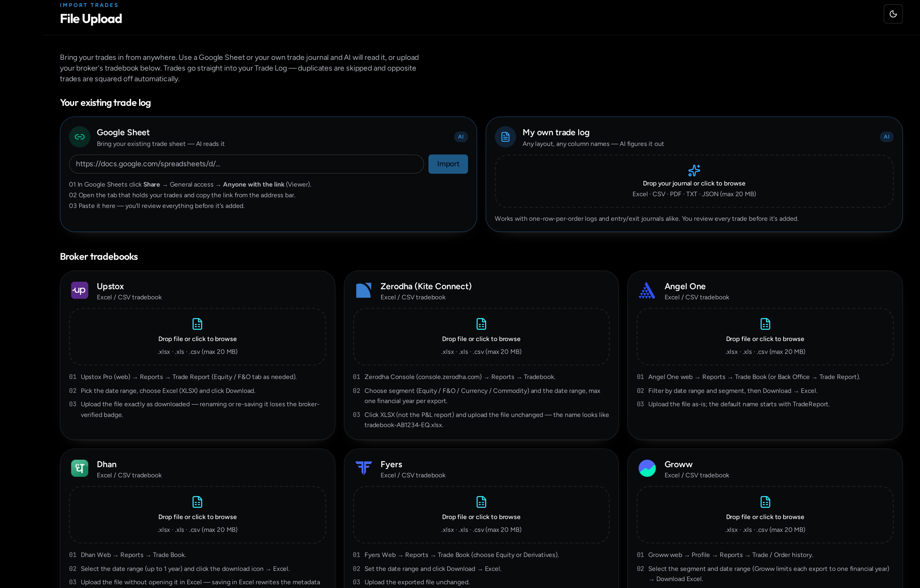The height and width of the screenshot is (588, 920).
Task: Click 'Drop your journal or click to browse'
Action: pyautogui.click(x=694, y=183)
